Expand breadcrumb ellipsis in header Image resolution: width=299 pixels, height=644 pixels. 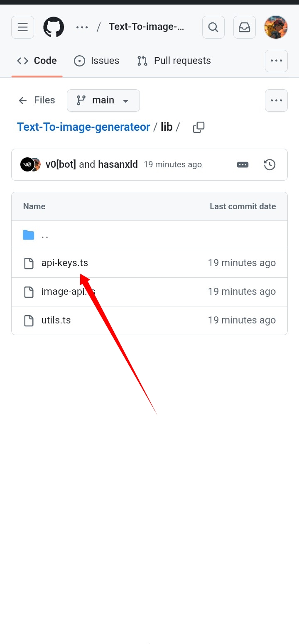(82, 27)
